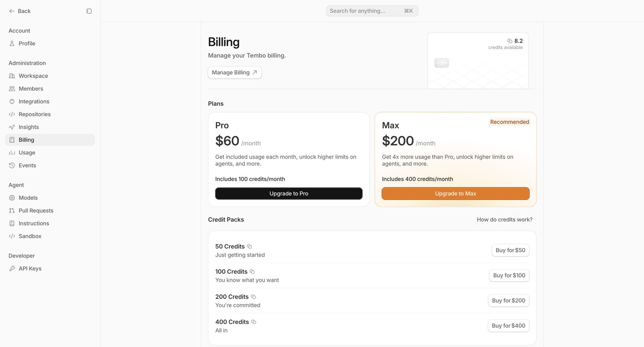Click the Manage Billing button
The height and width of the screenshot is (347, 644).
[x=235, y=72]
